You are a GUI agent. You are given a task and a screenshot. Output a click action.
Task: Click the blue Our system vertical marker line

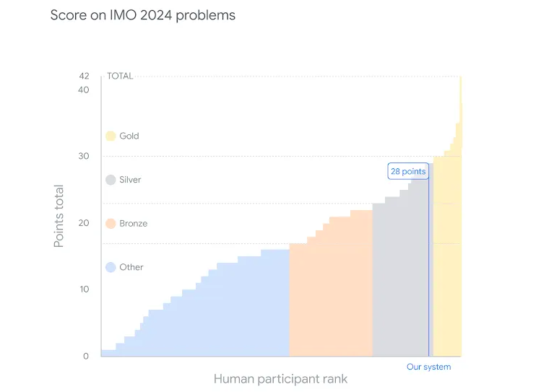[x=428, y=267]
